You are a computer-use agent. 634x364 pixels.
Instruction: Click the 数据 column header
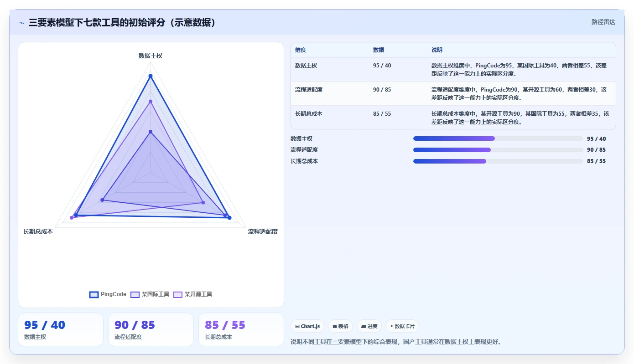(x=379, y=50)
